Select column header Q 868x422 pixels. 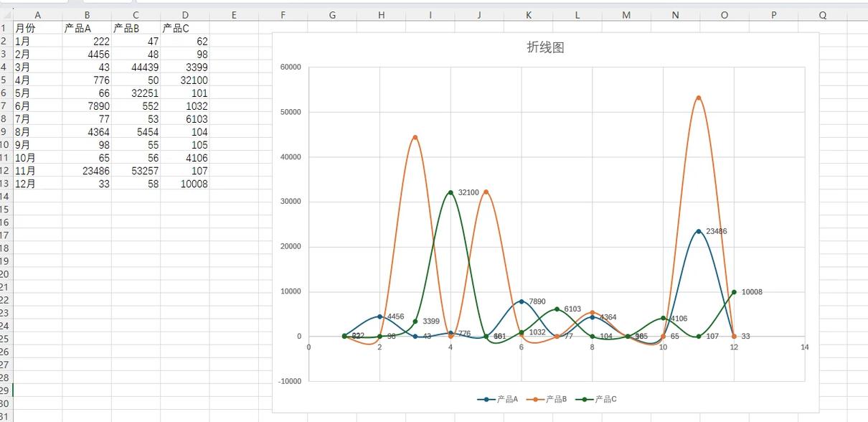pyautogui.click(x=822, y=14)
